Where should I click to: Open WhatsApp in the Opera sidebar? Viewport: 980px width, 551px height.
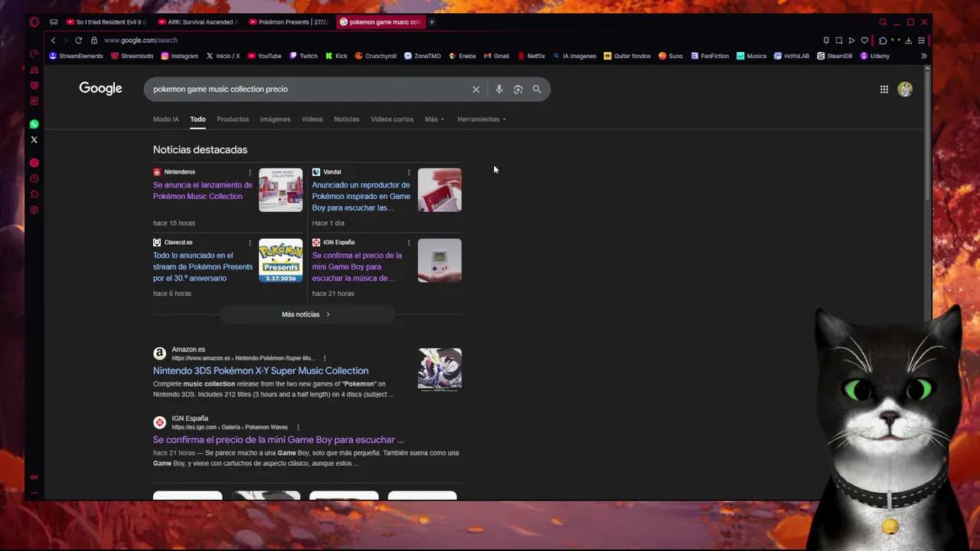[x=34, y=124]
